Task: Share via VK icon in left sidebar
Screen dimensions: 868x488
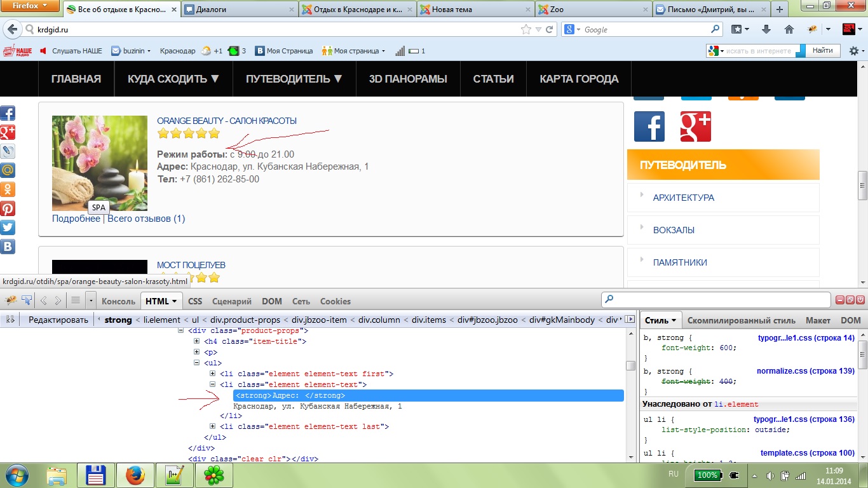Action: (8, 247)
